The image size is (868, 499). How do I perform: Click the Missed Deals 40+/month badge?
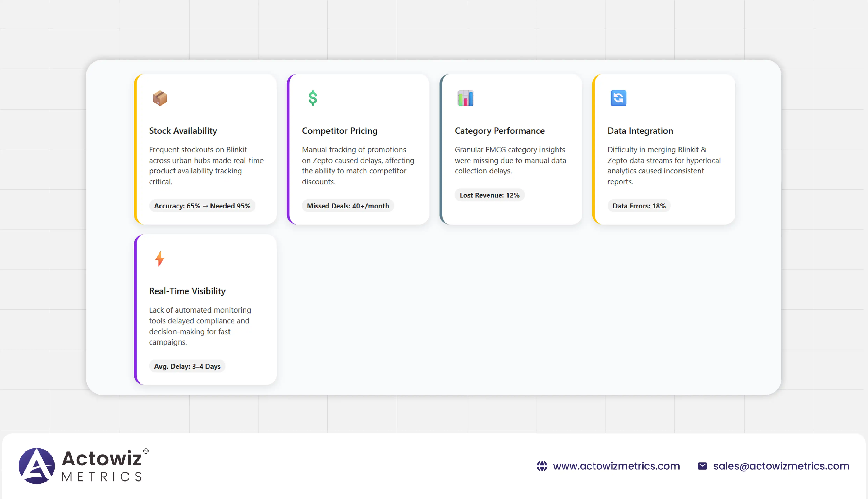click(x=348, y=206)
